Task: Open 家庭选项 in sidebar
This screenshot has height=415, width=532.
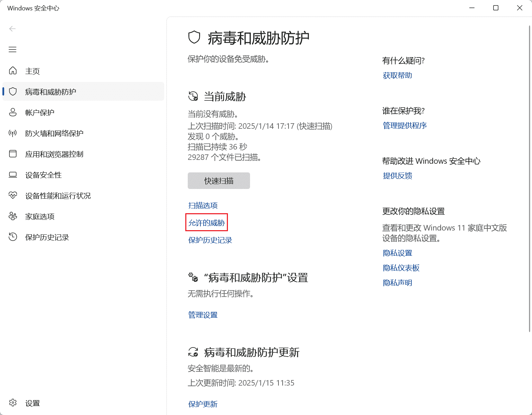Action: tap(83, 216)
